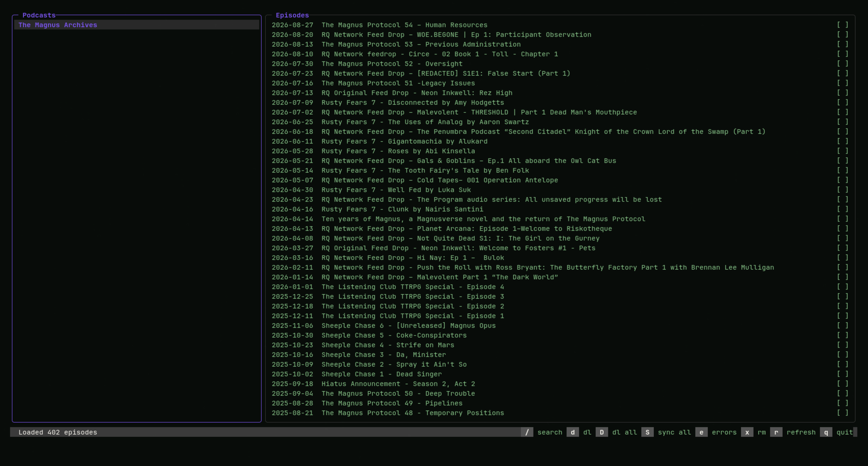Select Magnus Protocol 50 Deep Trouble episode
The image size is (868, 466).
pyautogui.click(x=560, y=393)
